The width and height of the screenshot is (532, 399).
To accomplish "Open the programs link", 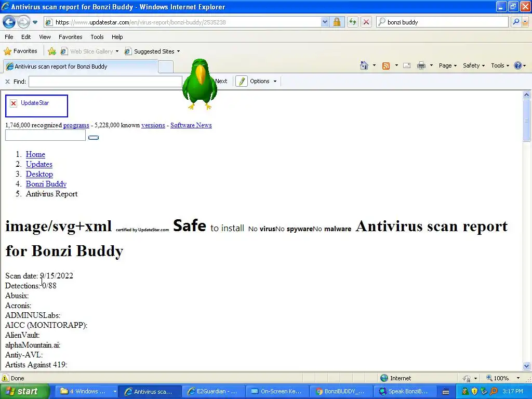I will [x=76, y=125].
